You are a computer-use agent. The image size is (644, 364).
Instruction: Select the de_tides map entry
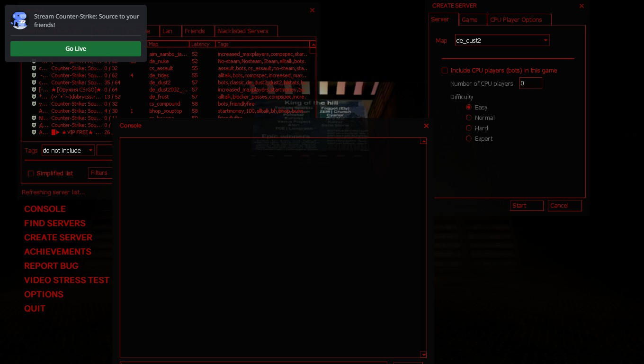[159, 75]
